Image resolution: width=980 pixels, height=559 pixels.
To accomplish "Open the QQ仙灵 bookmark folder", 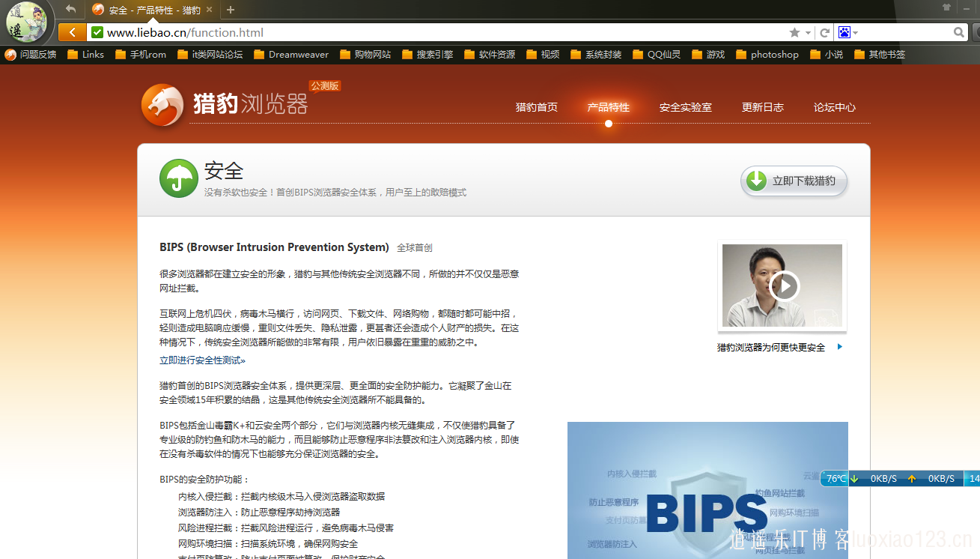I will coord(657,54).
